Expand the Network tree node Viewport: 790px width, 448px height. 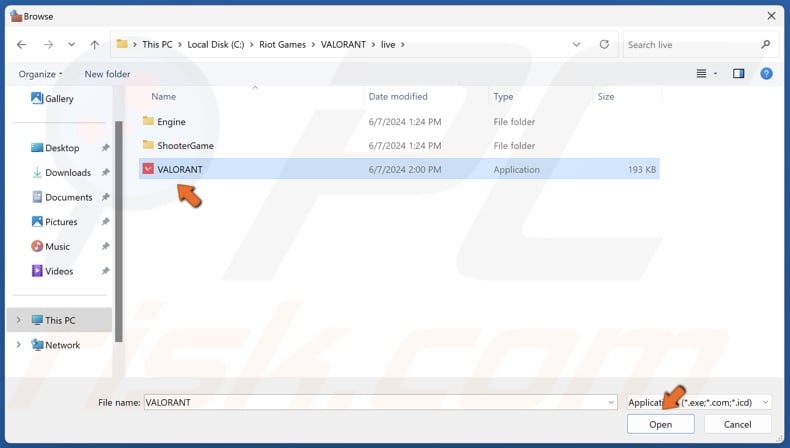coord(19,345)
